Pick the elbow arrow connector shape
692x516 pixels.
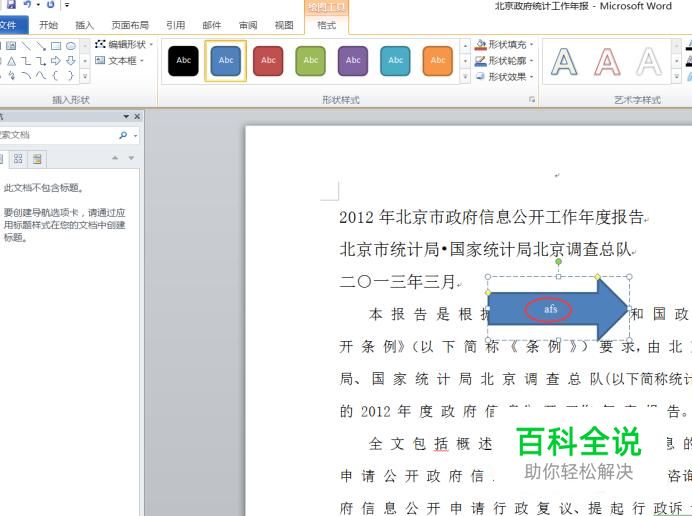pos(41,60)
